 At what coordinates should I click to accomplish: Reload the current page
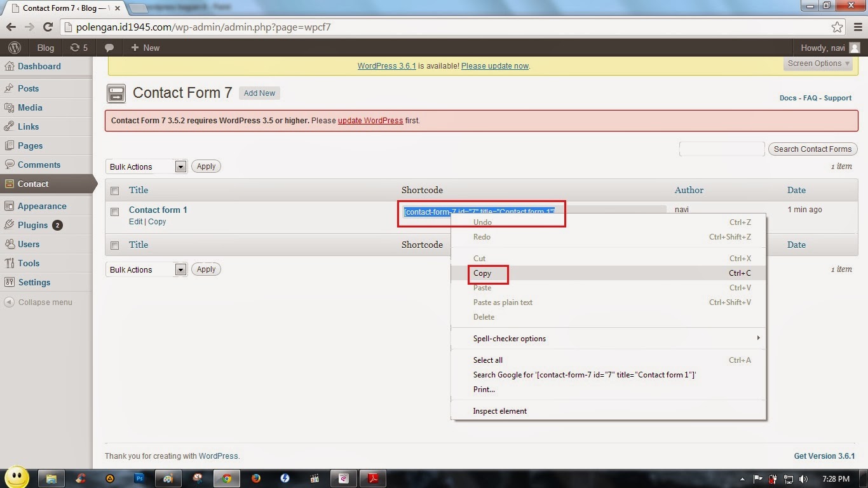(48, 27)
